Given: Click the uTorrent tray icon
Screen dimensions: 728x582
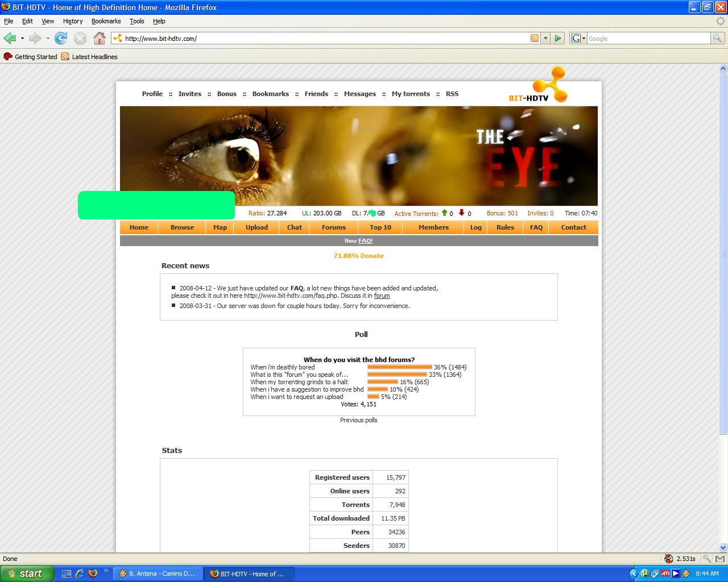Looking at the screenshot, I should [645, 573].
